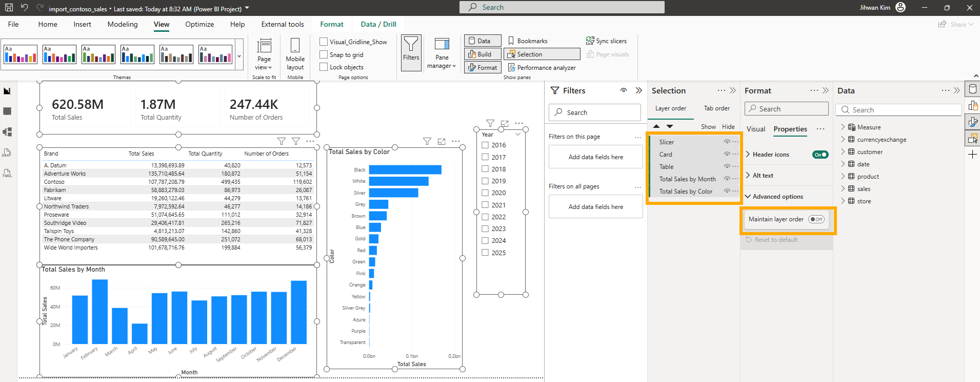
Task: Toggle the Selection pane button in the ribbon
Action: coord(542,54)
